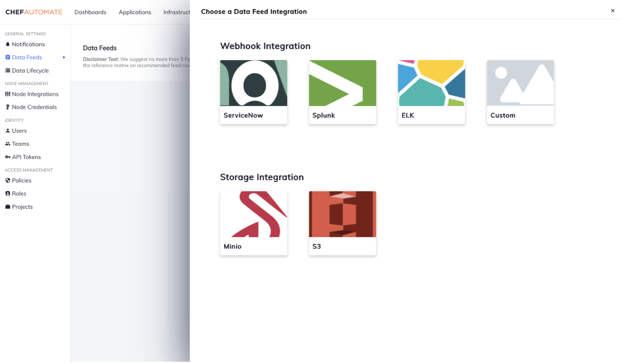Open the Applications tab
This screenshot has height=364, width=635.
(135, 12)
